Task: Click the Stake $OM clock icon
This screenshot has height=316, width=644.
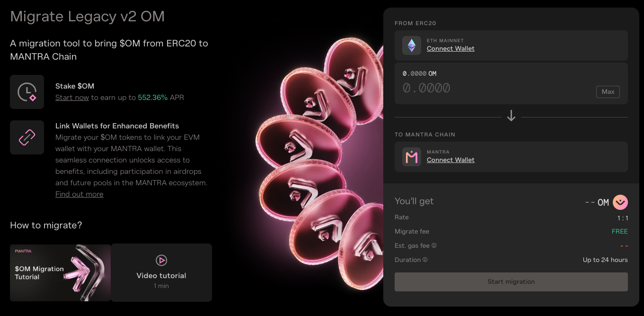Action: [x=27, y=92]
